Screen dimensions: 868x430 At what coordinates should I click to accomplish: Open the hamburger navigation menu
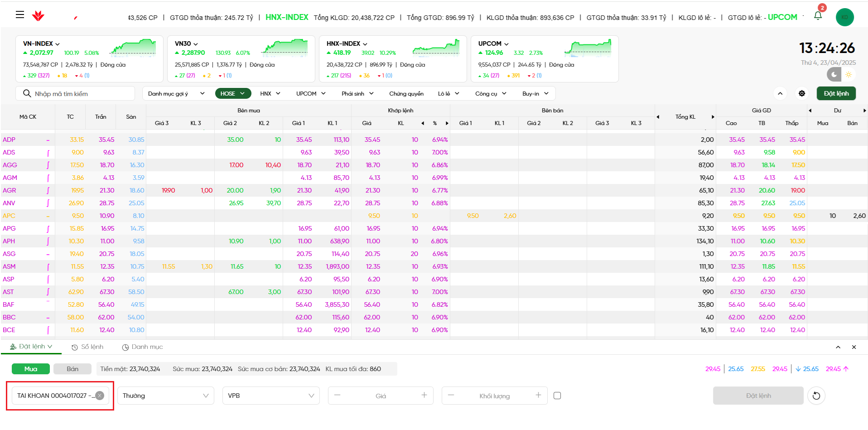tap(19, 14)
